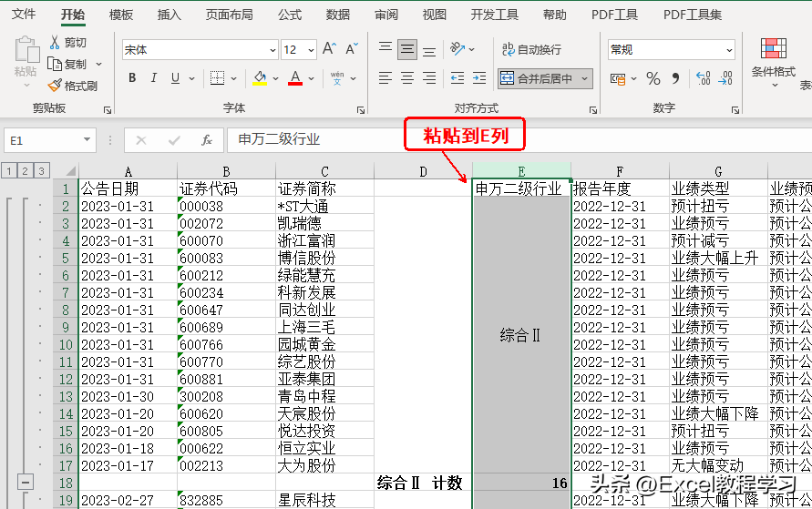
Task: Click the Format Painter (格式刷) brush
Action: point(56,86)
